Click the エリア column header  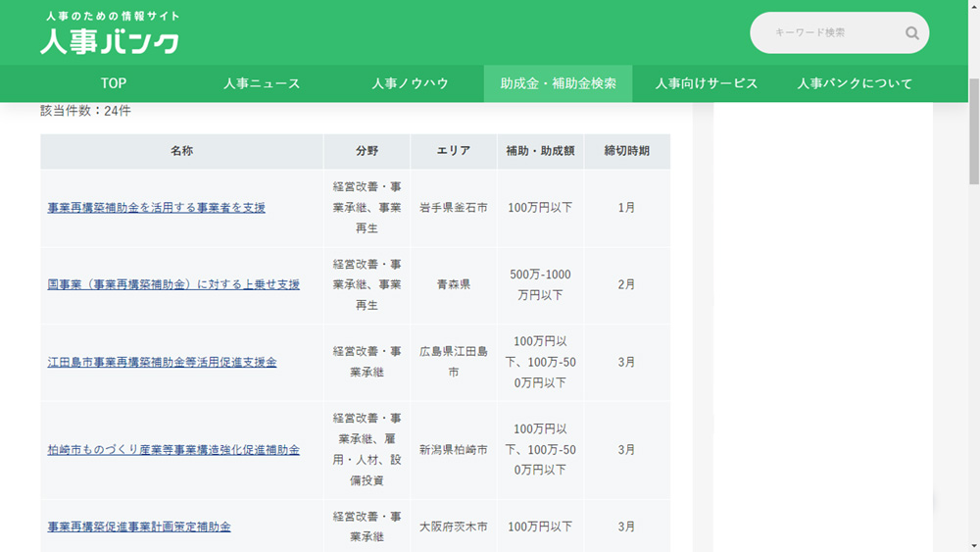tap(453, 151)
